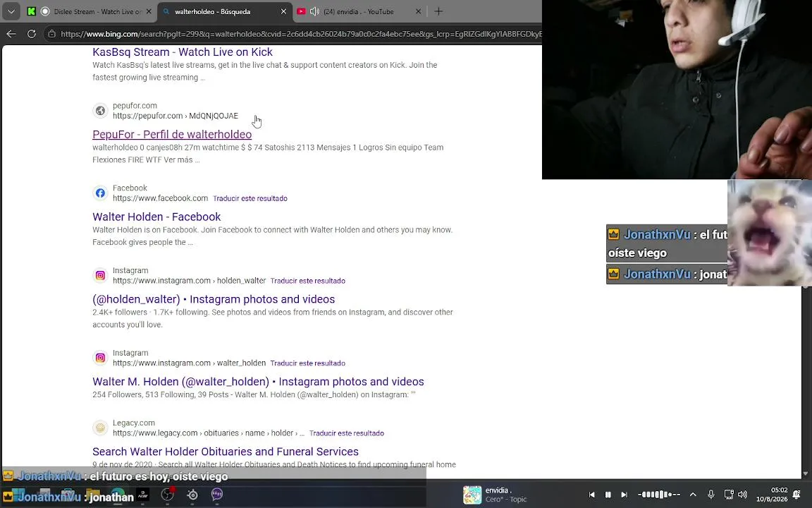Click the https://www.facebook.com URL text
The height and width of the screenshot is (508, 812).
[161, 198]
